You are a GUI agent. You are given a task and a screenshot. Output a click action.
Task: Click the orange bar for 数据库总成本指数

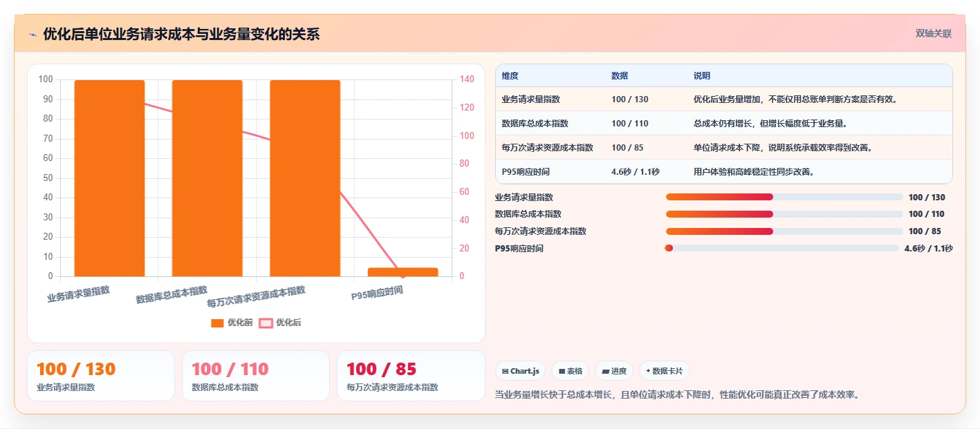point(207,178)
